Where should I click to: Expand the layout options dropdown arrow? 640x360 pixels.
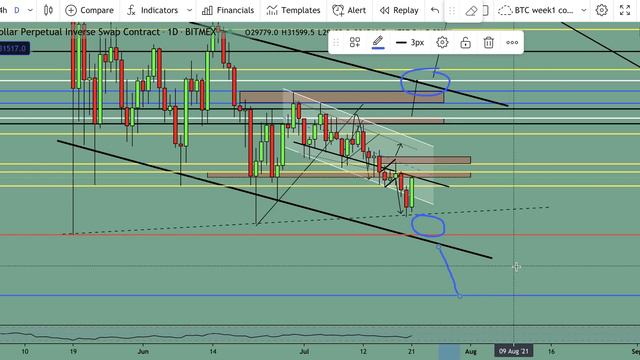pyautogui.click(x=584, y=10)
